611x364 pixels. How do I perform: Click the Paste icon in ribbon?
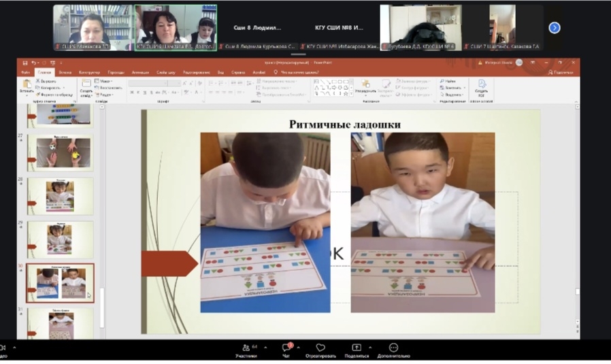pyautogui.click(x=27, y=85)
